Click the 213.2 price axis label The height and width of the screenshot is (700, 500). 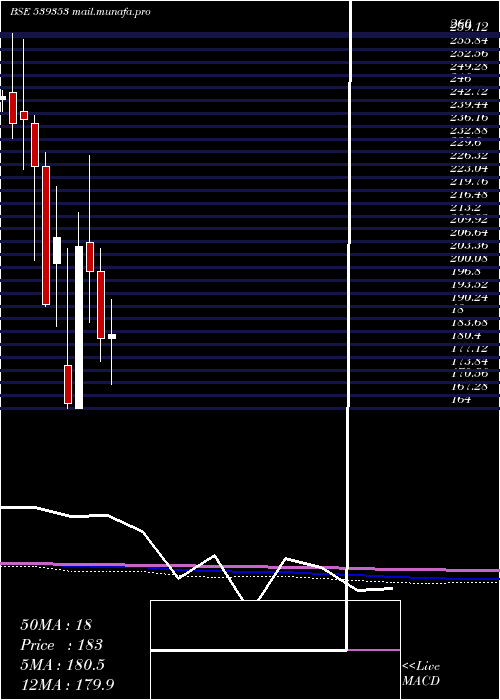click(465, 208)
